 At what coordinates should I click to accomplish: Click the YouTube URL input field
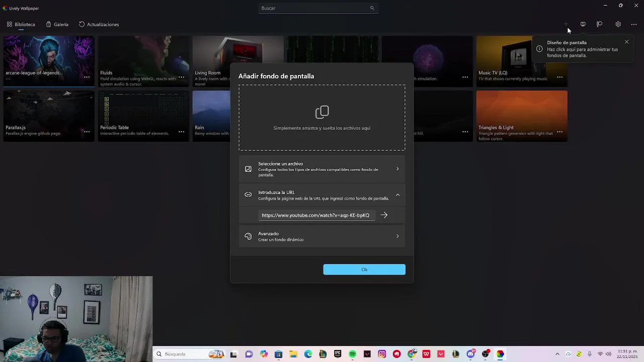click(x=317, y=215)
